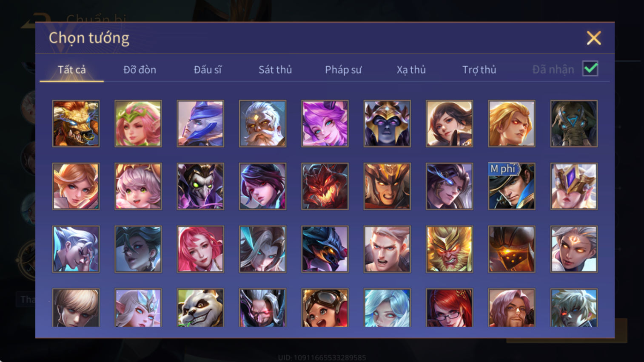Select the red demon face hero
The width and height of the screenshot is (644, 362).
tap(325, 187)
